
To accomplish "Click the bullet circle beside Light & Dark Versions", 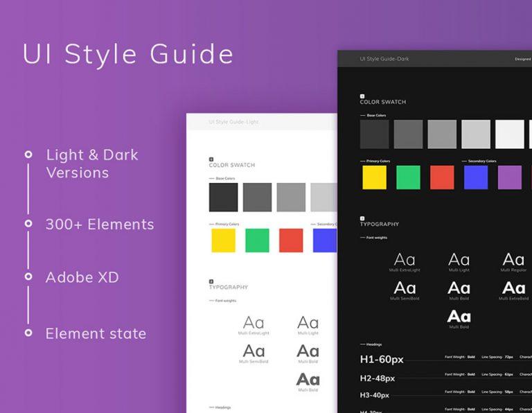I will point(28,155).
